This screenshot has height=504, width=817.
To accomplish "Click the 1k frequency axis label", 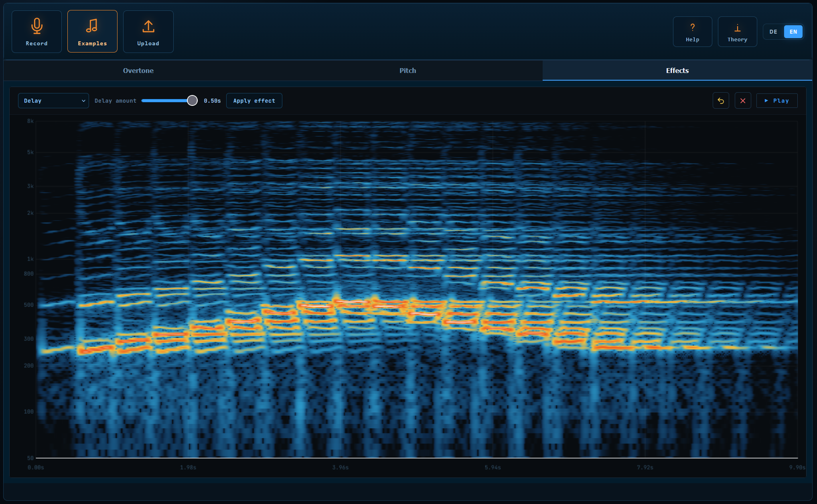I will 30,259.
